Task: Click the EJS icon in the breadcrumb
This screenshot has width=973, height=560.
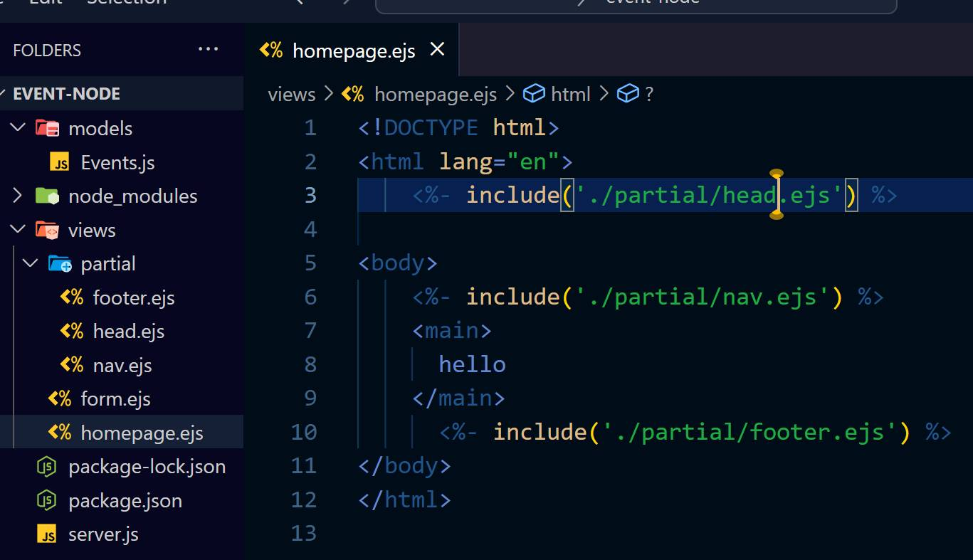Action: tap(353, 94)
